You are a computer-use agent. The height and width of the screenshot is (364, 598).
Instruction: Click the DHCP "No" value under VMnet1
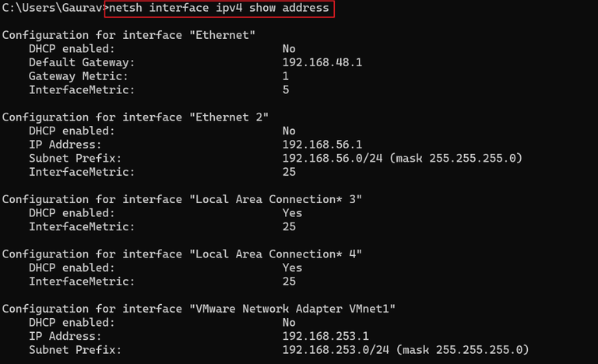click(x=289, y=322)
